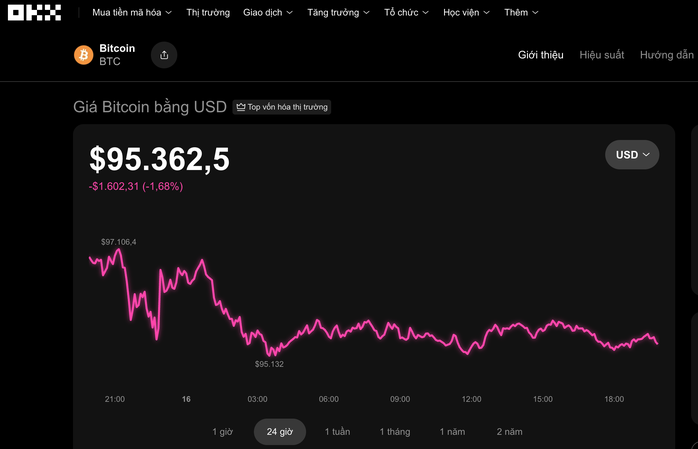
Task: Open the Mua tiền mã hóa menu
Action: [x=131, y=13]
